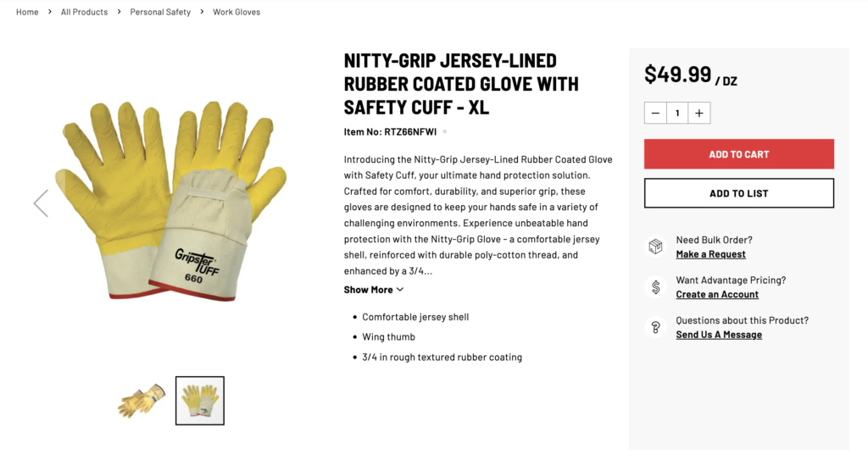Go to the Home breadcrumb

point(27,12)
